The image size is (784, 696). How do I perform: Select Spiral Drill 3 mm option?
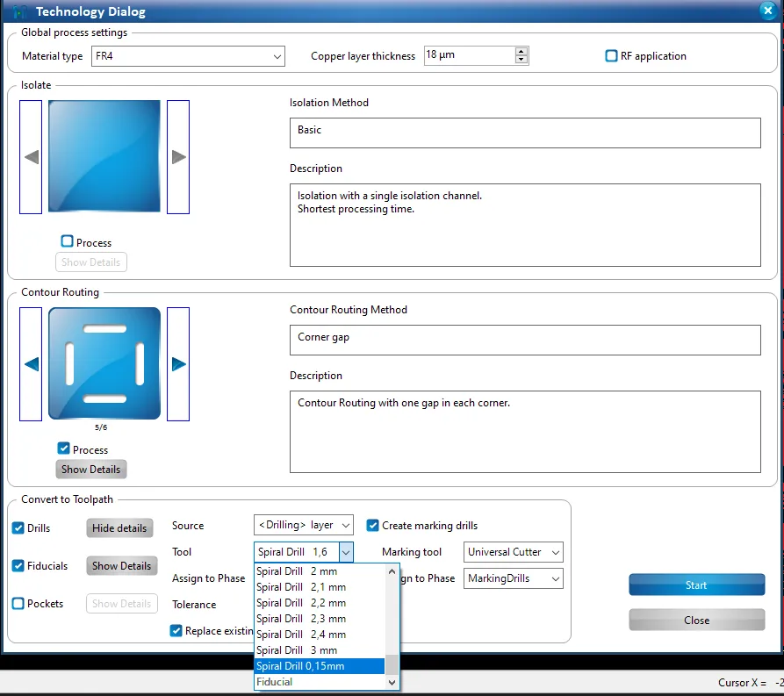point(320,650)
